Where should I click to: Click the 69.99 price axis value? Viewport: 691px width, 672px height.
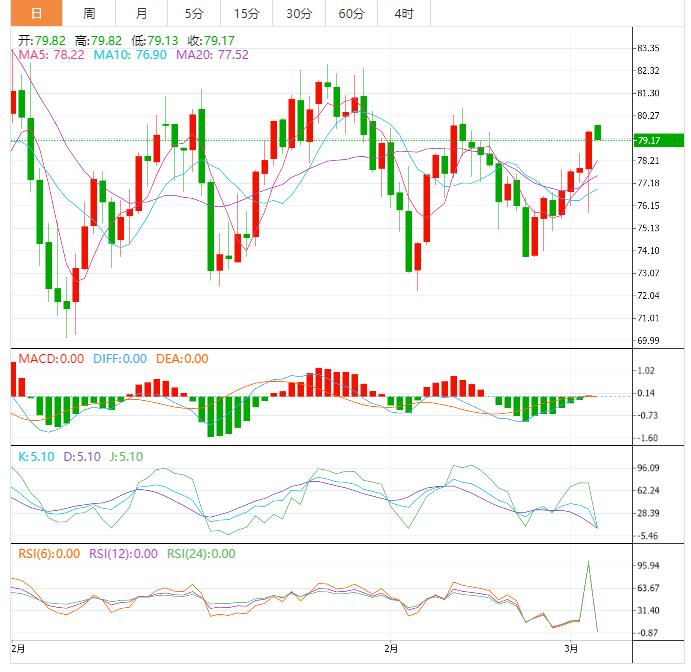tap(648, 340)
